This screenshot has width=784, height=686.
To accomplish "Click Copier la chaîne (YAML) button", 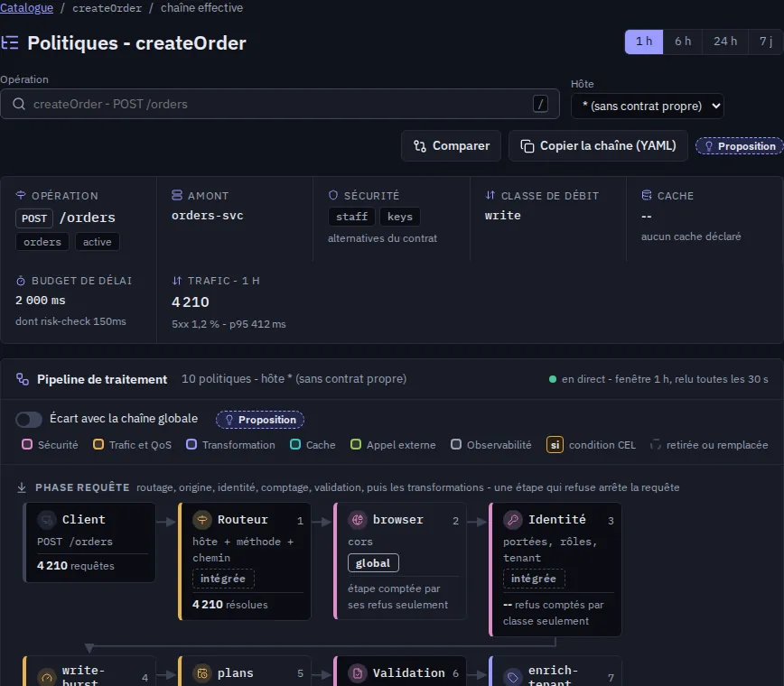I will [598, 146].
